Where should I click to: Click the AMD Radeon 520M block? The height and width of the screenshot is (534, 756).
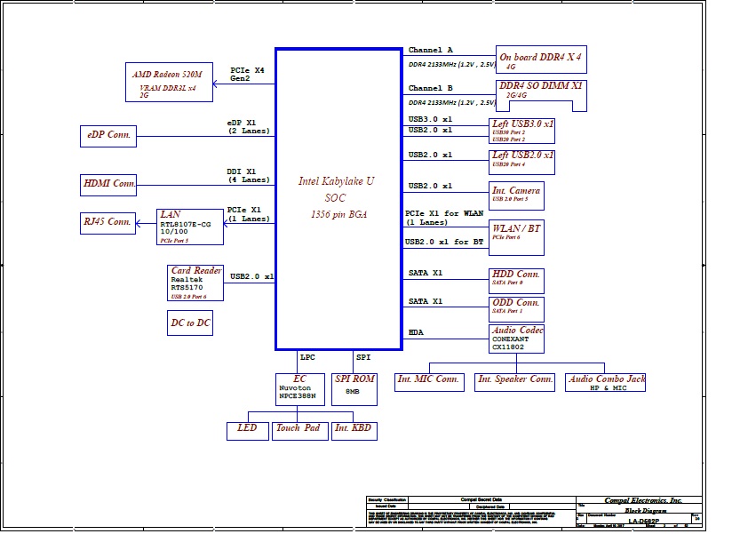point(169,82)
